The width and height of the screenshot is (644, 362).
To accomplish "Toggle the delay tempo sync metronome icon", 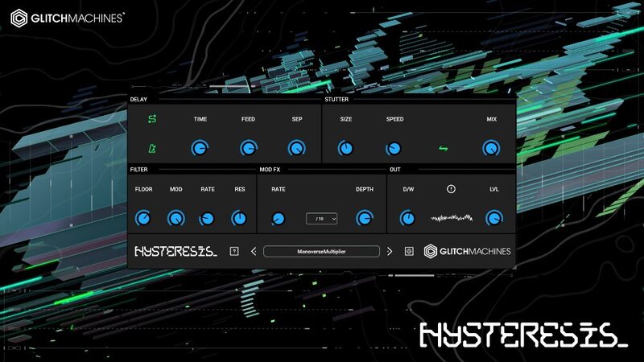I will 152,149.
